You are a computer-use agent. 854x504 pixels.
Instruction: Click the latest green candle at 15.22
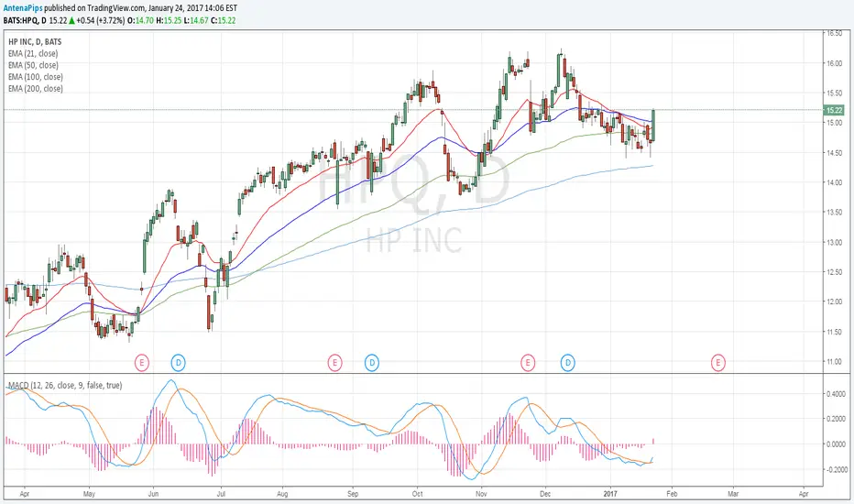[653, 126]
